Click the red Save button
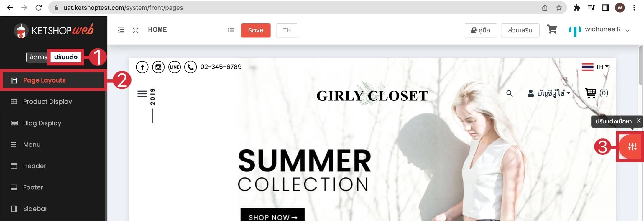This screenshot has height=221, width=644. [x=256, y=30]
